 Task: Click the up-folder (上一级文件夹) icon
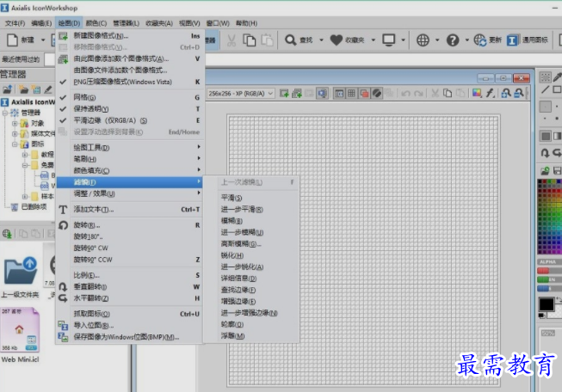pyautogui.click(x=21, y=270)
